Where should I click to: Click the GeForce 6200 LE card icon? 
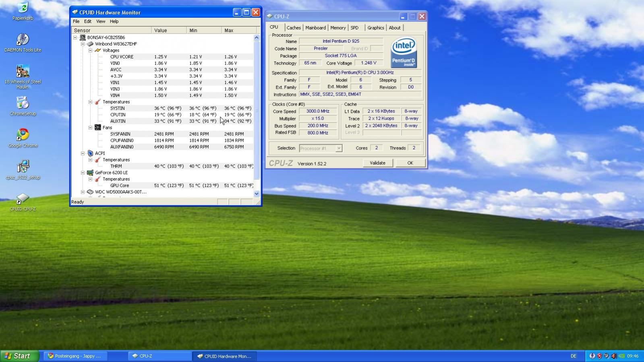90,173
